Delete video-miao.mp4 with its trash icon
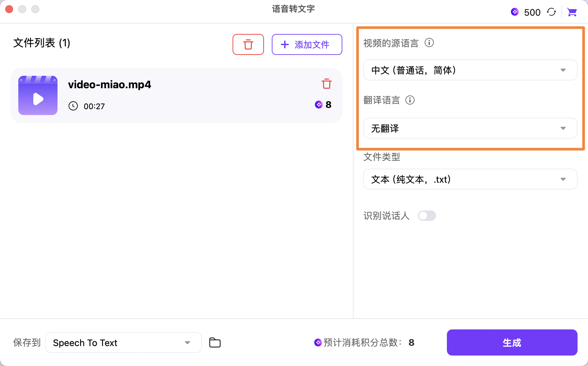The image size is (588, 366). tap(327, 84)
